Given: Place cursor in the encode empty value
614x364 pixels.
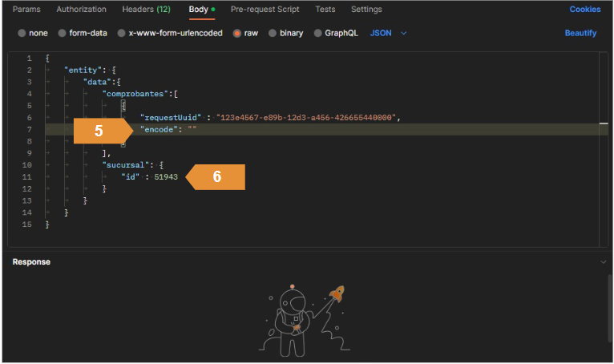Looking at the screenshot, I should point(192,129).
